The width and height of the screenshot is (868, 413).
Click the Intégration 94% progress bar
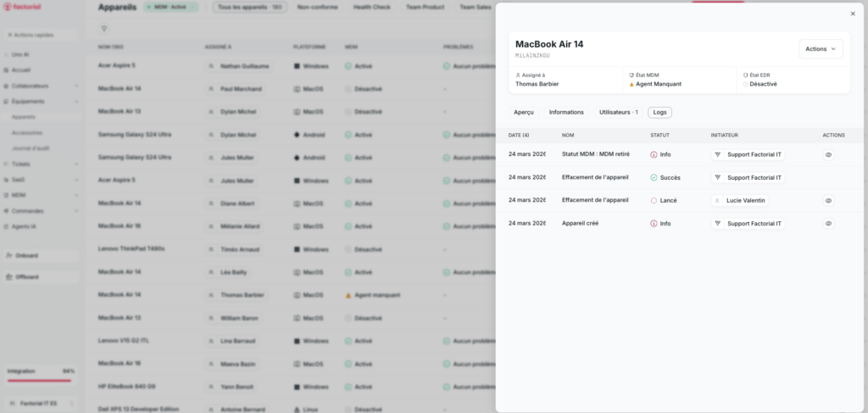pos(41,379)
